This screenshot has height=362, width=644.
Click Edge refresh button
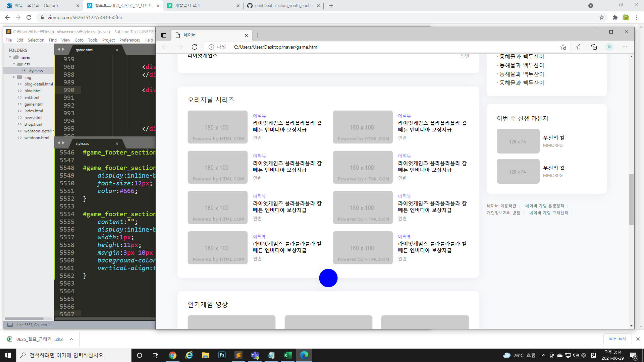point(195,47)
